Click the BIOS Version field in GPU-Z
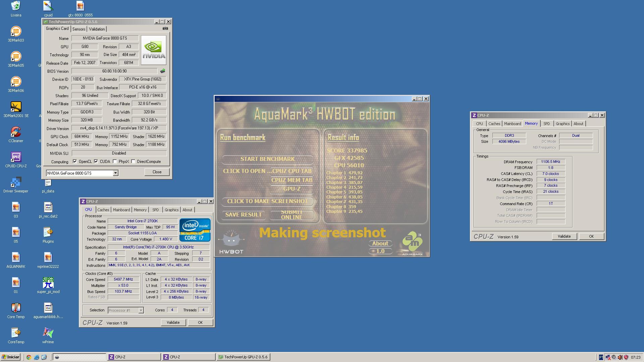 click(114, 71)
